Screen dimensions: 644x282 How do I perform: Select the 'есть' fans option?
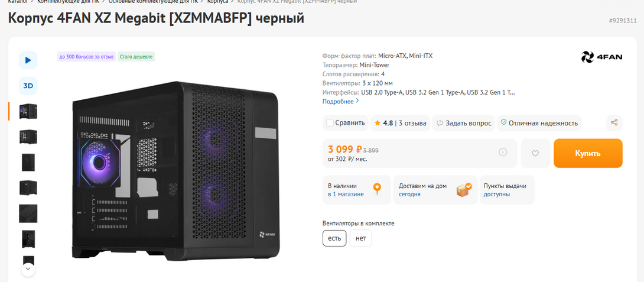pos(334,238)
